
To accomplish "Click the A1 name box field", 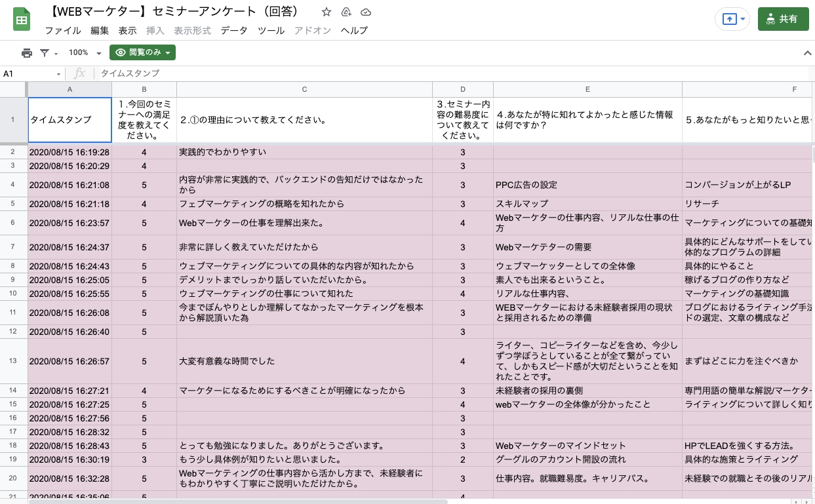I will (x=28, y=74).
